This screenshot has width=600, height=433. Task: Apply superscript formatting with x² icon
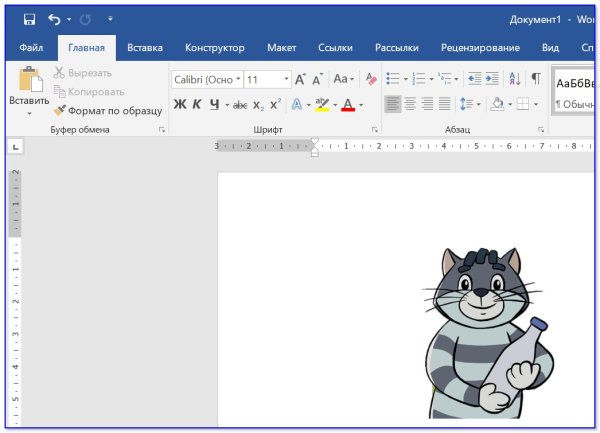pyautogui.click(x=275, y=104)
